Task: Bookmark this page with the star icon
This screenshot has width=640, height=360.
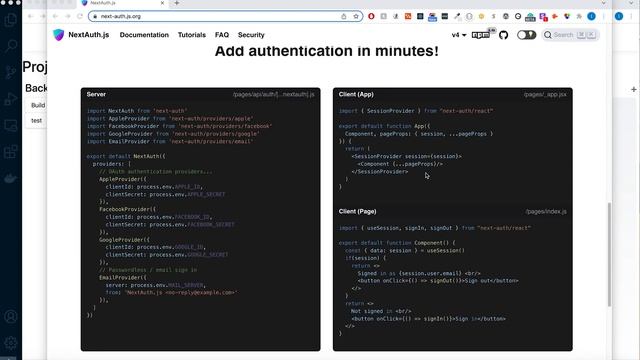Action: point(356,16)
